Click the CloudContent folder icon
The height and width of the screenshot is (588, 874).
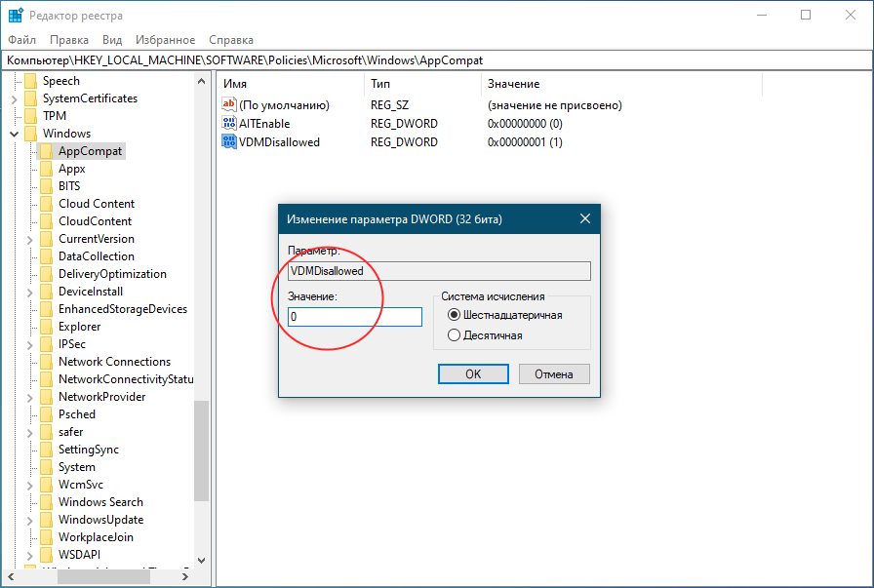pyautogui.click(x=47, y=221)
